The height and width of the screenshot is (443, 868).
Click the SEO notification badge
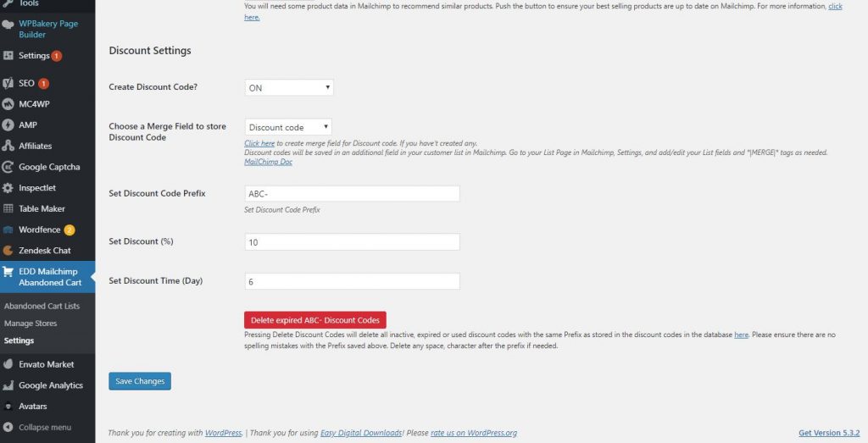click(43, 84)
